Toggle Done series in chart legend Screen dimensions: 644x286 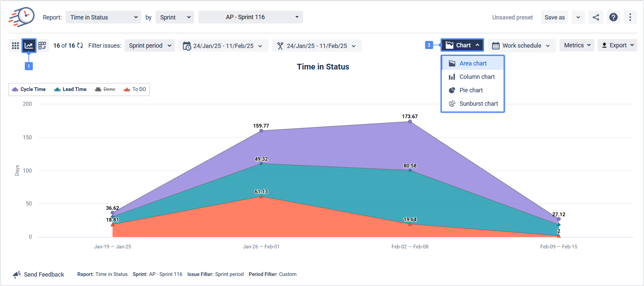pyautogui.click(x=109, y=89)
